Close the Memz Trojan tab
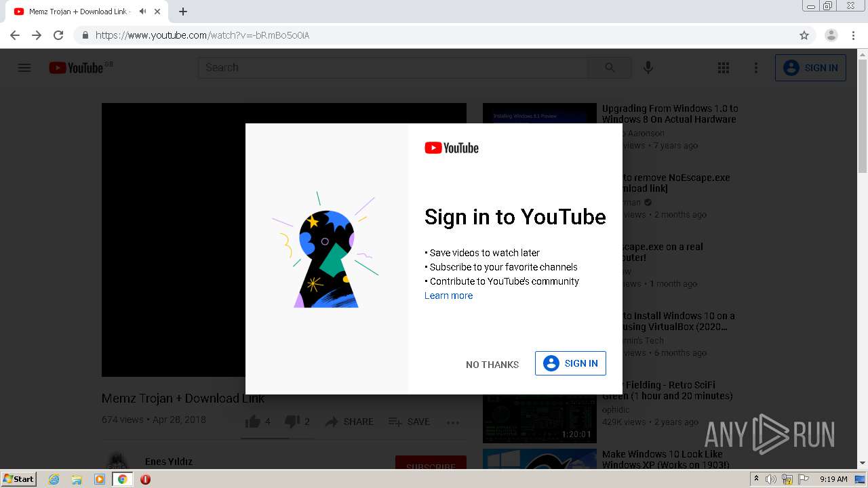868x488 pixels. click(x=157, y=12)
